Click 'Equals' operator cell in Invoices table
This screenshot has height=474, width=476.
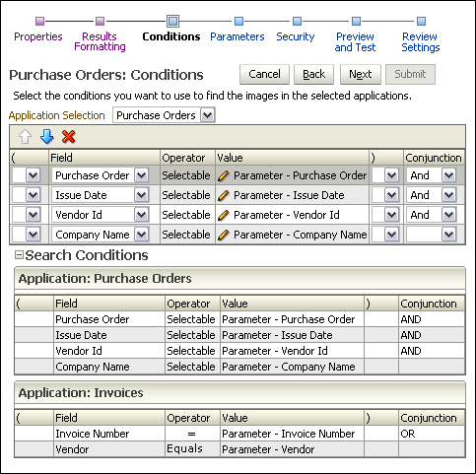pos(192,449)
